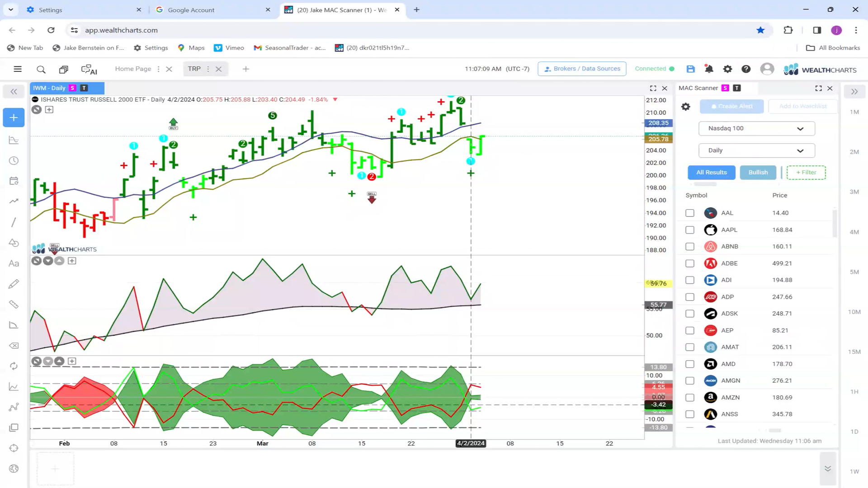The image size is (868, 488).
Task: Check the AAPL checkbox
Action: pos(689,230)
